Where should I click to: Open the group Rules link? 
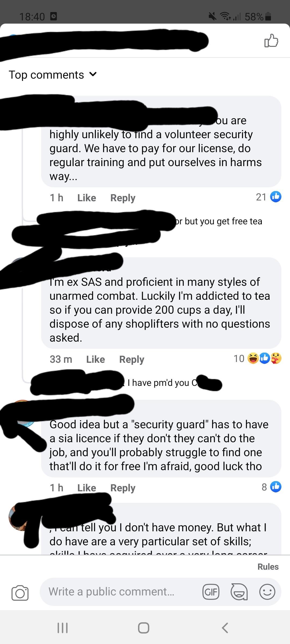[x=268, y=566]
